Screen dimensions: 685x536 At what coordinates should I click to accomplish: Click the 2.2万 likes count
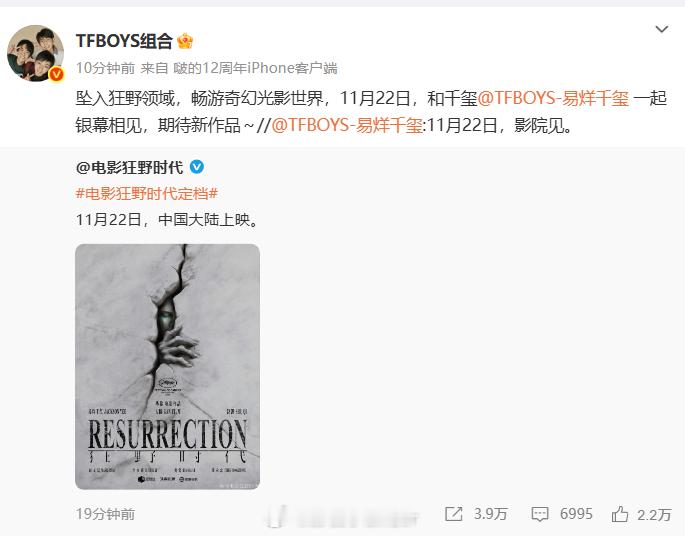654,514
